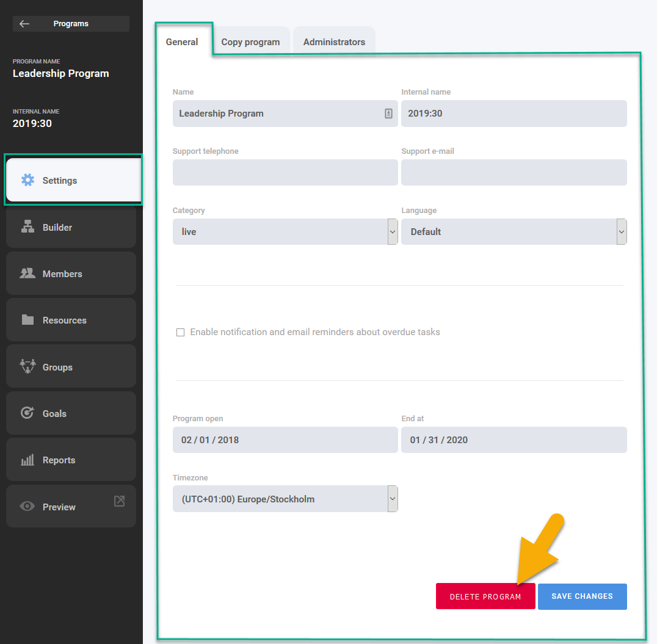Open Builder via its hierarchy icon

[27, 227]
